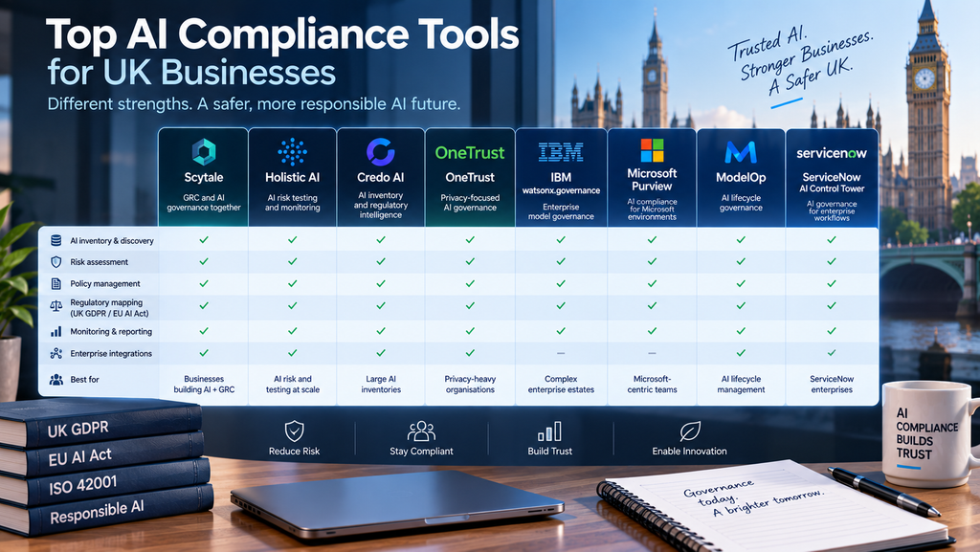Select the 'Responsible AI' book spine
Viewport: 980px width, 552px height.
[x=97, y=512]
